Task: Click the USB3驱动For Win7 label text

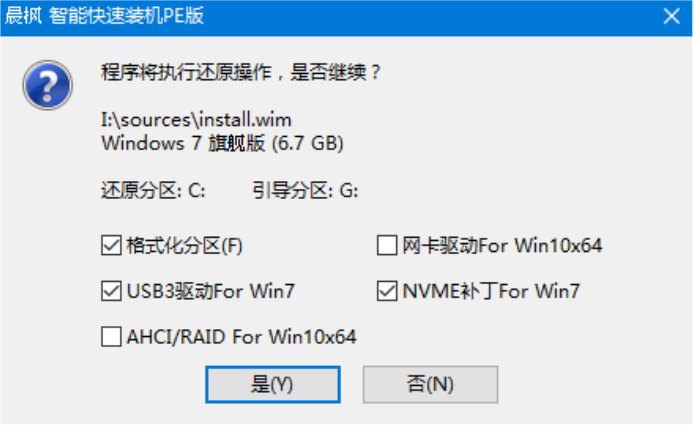Action: (x=211, y=291)
